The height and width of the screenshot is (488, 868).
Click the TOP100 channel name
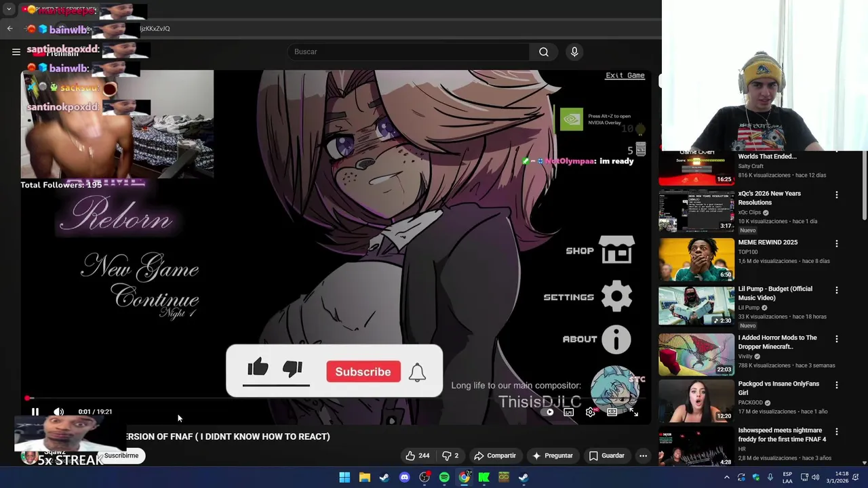coord(748,251)
